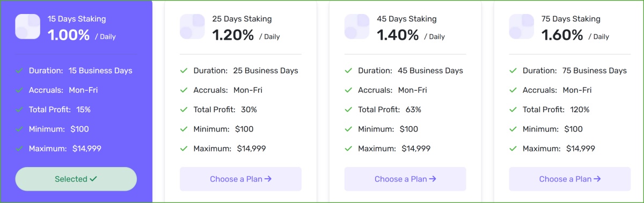Click checkmark beside Accrals Mon-Fri in 25-day plan

pos(184,90)
